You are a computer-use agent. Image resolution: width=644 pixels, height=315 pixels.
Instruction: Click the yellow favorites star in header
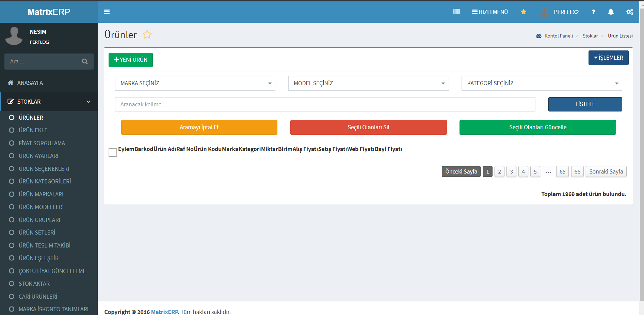click(x=524, y=12)
